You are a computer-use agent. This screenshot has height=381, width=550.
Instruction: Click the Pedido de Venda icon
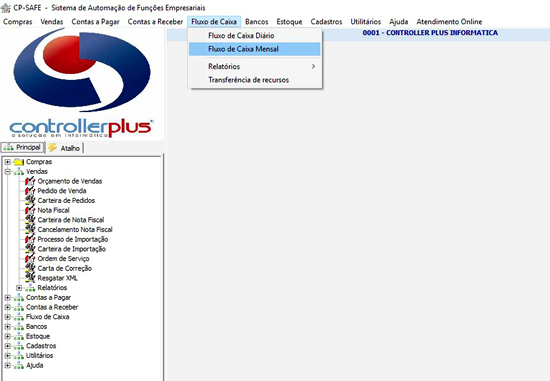click(x=30, y=191)
